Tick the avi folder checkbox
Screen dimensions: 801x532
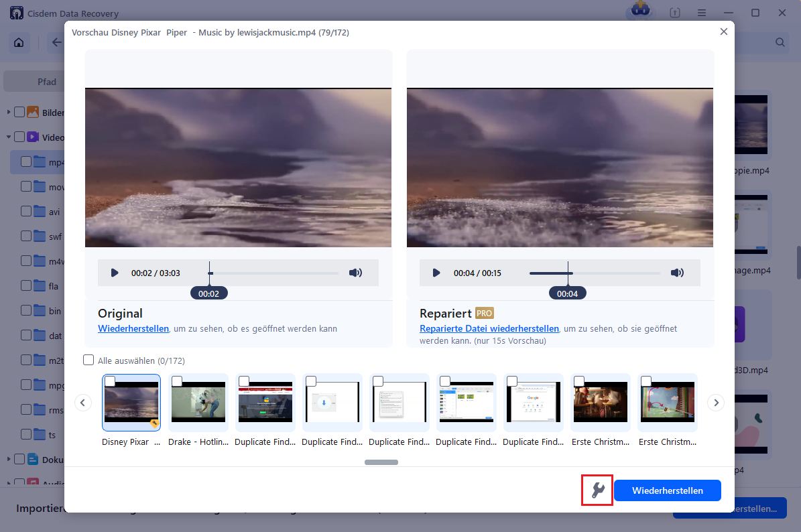26,211
